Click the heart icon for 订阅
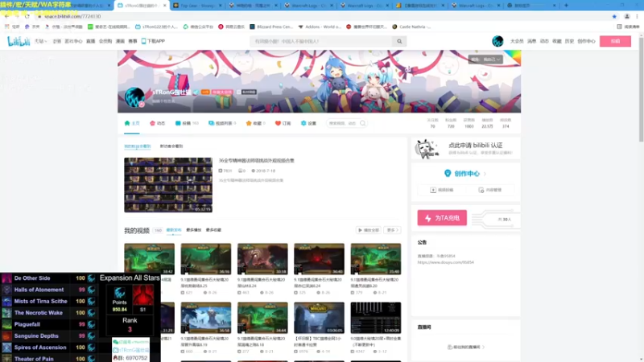The height and width of the screenshot is (362, 644). click(x=278, y=123)
